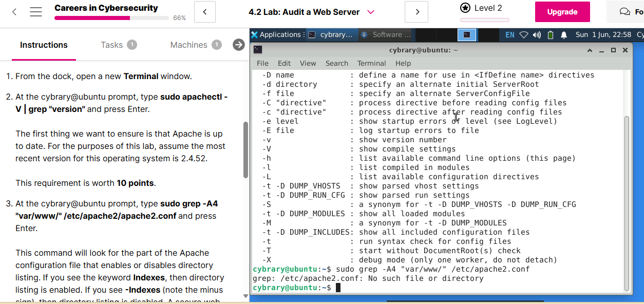
Task: Click the EN keyboard layout indicator
Action: (x=510, y=35)
